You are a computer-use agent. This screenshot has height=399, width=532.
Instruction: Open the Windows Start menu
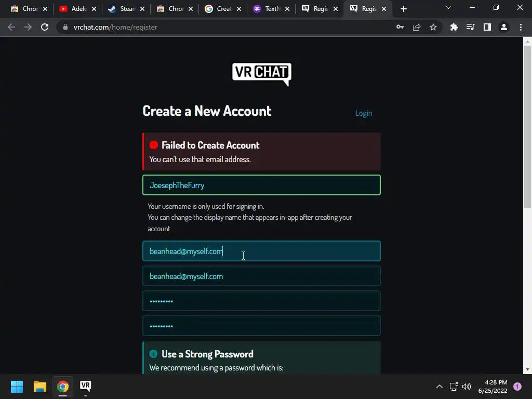coord(17,387)
